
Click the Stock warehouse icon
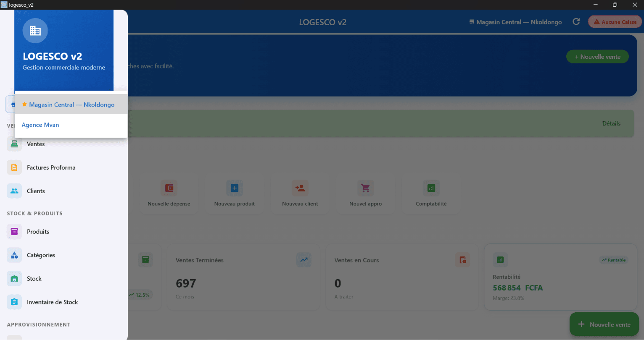click(x=14, y=279)
